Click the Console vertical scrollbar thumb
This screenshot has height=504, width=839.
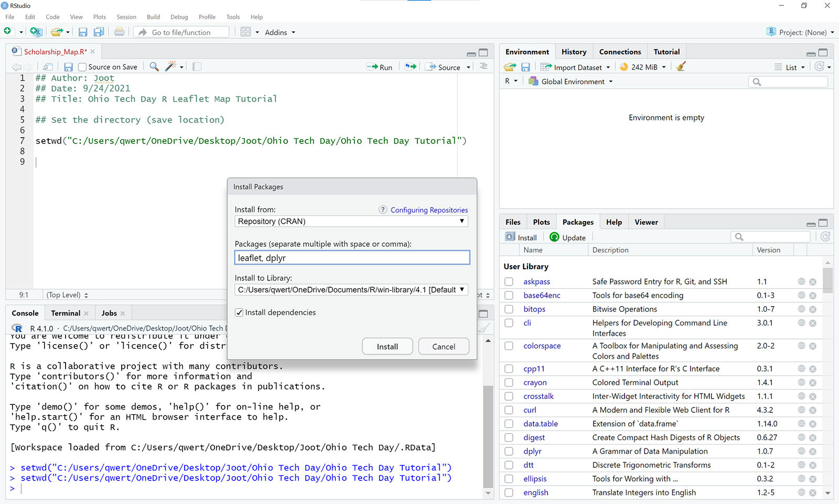tap(488, 436)
